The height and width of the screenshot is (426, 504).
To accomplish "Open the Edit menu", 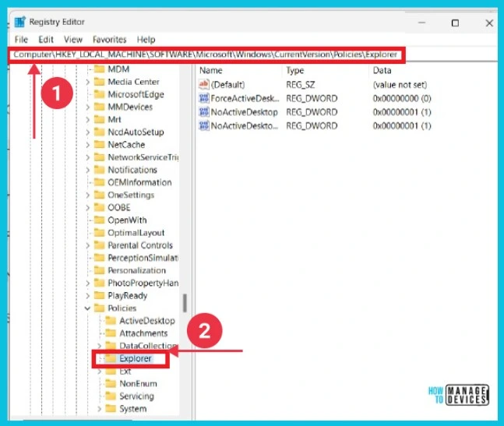I will [x=46, y=40].
